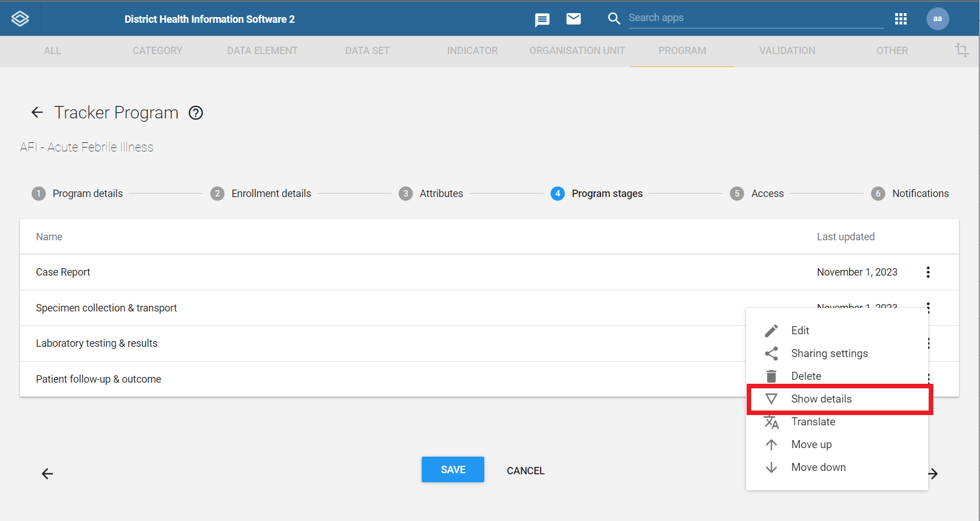The width and height of the screenshot is (980, 521).
Task: Click the help question mark icon
Action: pos(196,113)
